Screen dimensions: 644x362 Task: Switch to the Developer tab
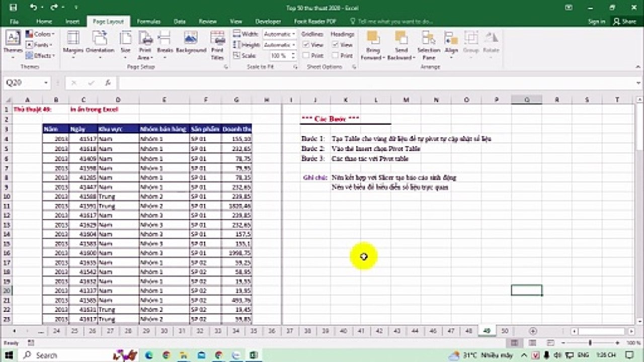click(x=268, y=22)
